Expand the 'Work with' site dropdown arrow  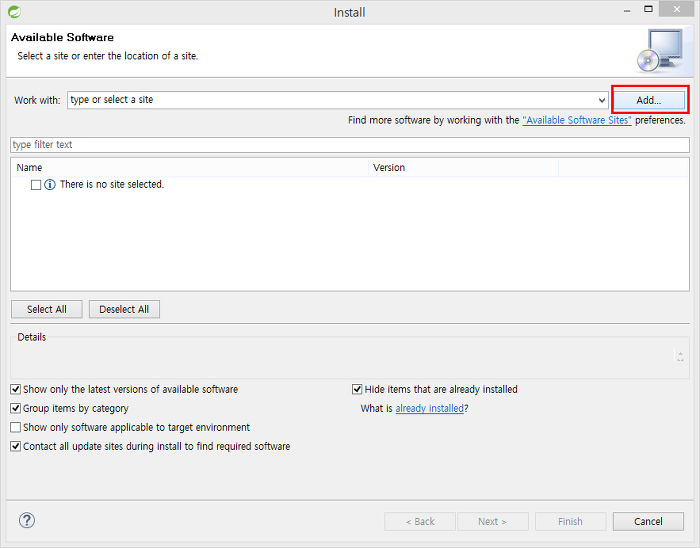click(602, 100)
